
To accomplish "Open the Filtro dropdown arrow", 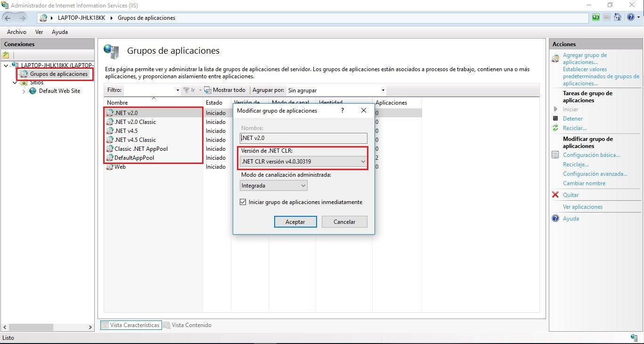I will point(178,90).
